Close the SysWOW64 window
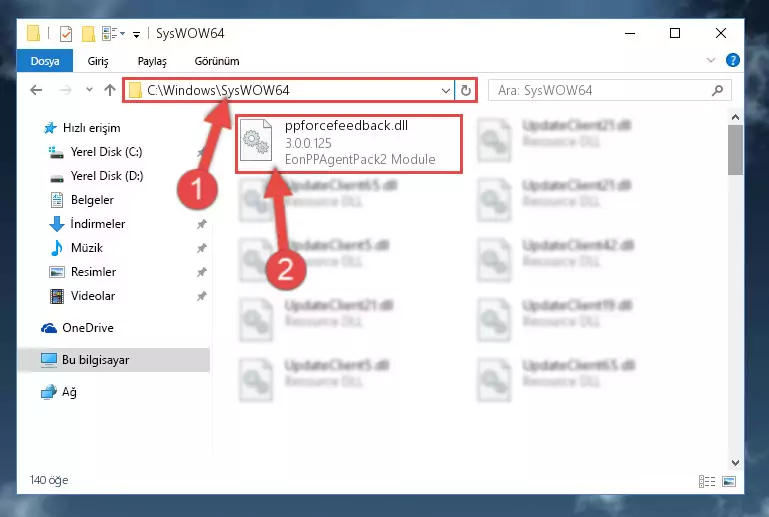 coord(720,33)
